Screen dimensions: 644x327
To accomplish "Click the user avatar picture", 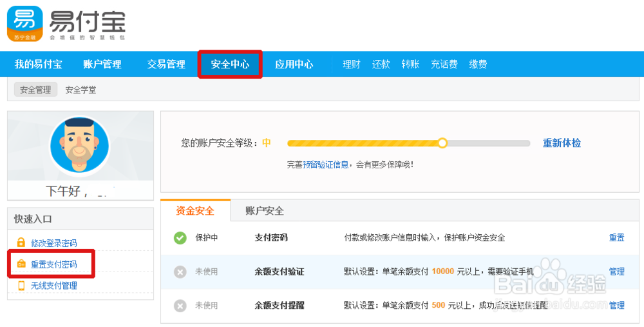I will [x=80, y=145].
